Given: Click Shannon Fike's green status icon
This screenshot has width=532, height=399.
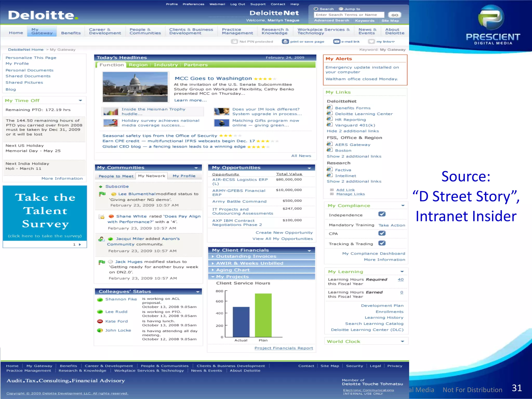Looking at the screenshot, I should tap(100, 300).
